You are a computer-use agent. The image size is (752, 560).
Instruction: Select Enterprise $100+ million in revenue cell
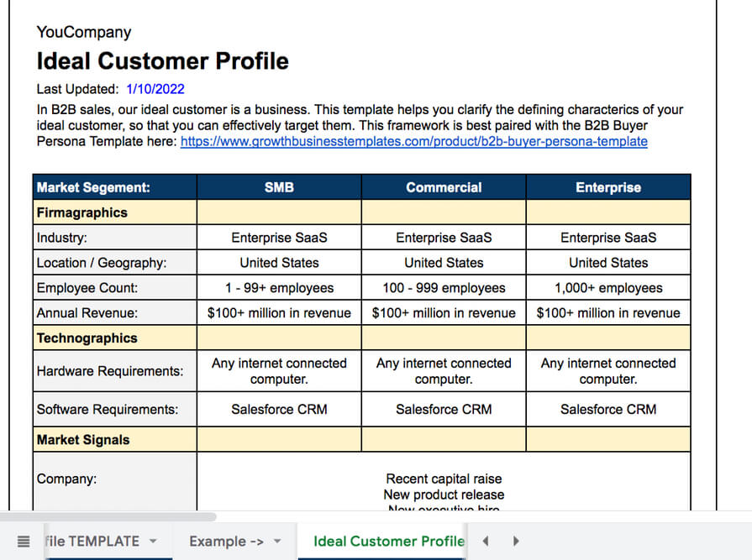(x=608, y=313)
